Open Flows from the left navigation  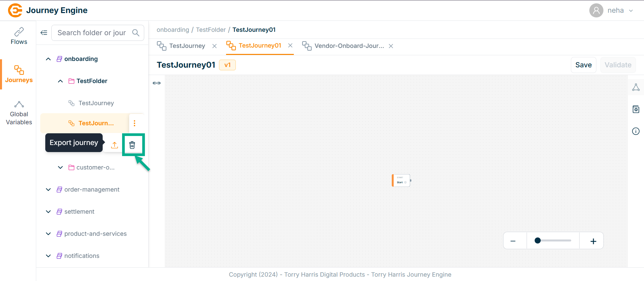tap(19, 36)
